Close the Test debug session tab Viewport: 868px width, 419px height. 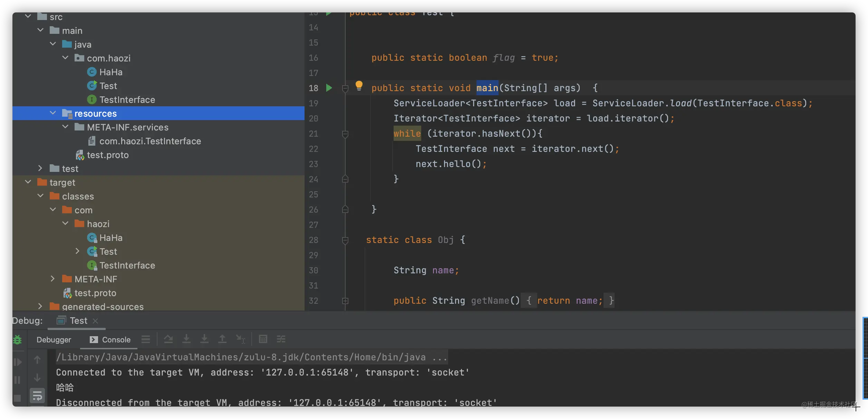96,321
